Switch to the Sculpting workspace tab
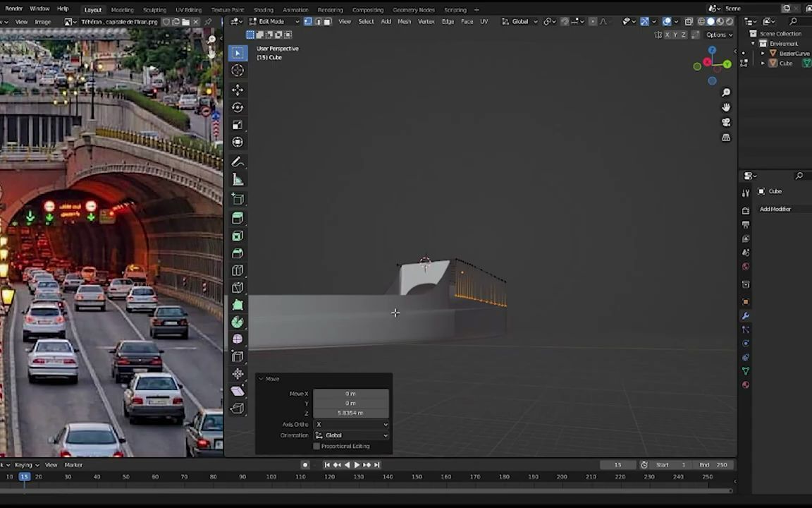 click(x=154, y=10)
